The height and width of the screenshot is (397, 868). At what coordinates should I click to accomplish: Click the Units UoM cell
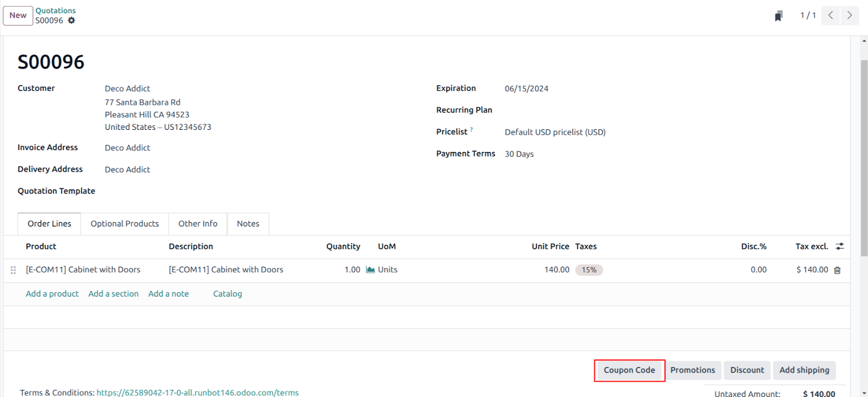click(x=387, y=270)
